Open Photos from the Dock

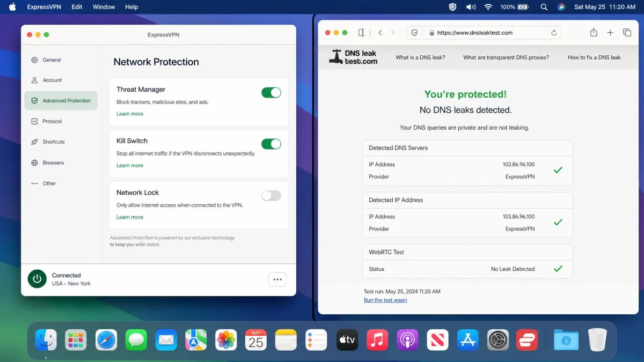point(226,339)
